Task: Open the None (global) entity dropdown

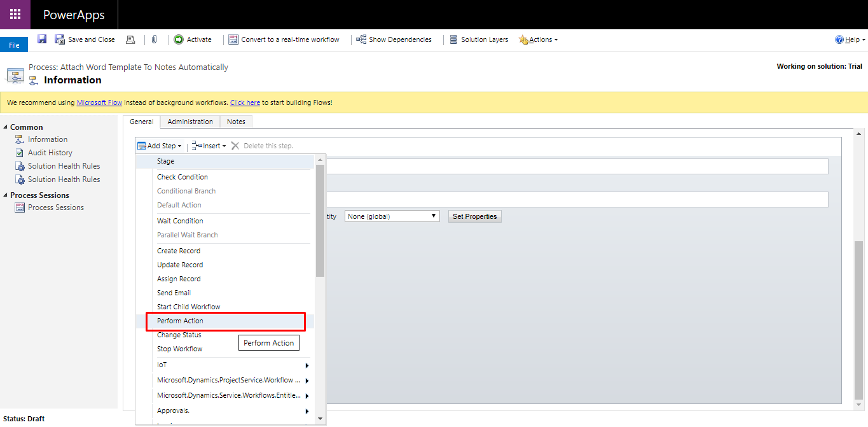Action: (x=392, y=216)
